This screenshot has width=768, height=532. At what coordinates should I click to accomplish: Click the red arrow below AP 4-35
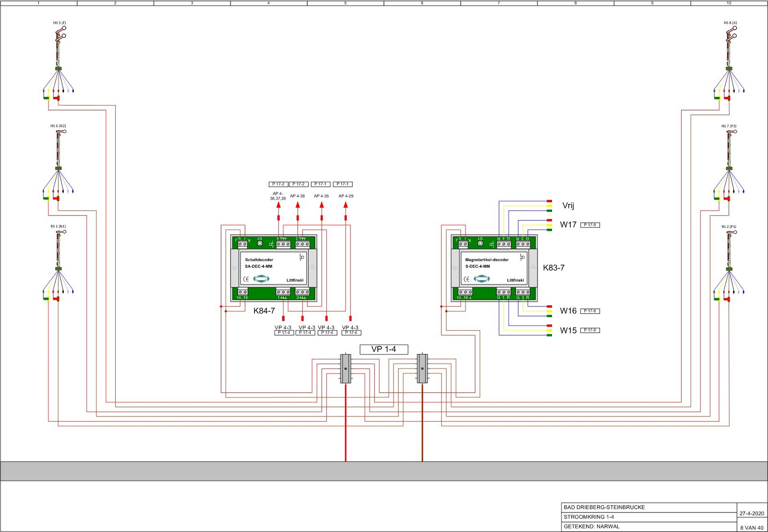[322, 205]
